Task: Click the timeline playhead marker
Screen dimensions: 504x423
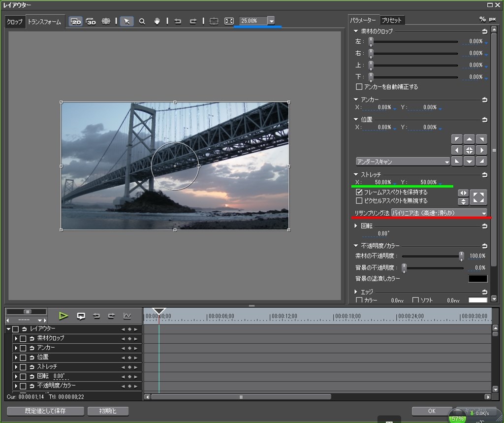Action: pyautogui.click(x=159, y=311)
